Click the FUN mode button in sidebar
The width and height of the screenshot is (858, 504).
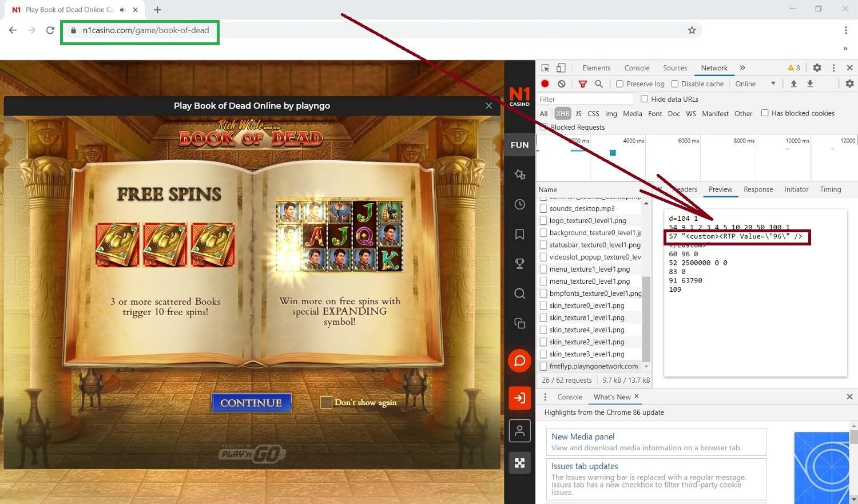click(519, 145)
